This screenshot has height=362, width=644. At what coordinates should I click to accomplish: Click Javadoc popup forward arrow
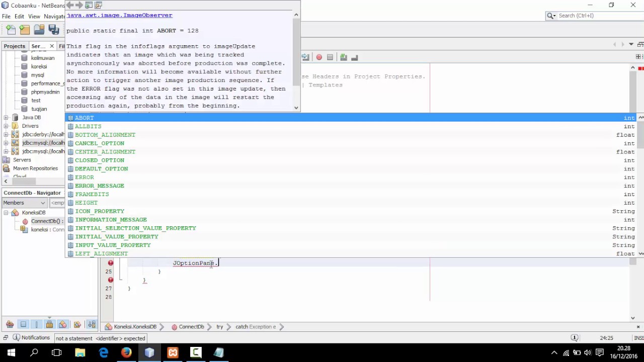79,5
